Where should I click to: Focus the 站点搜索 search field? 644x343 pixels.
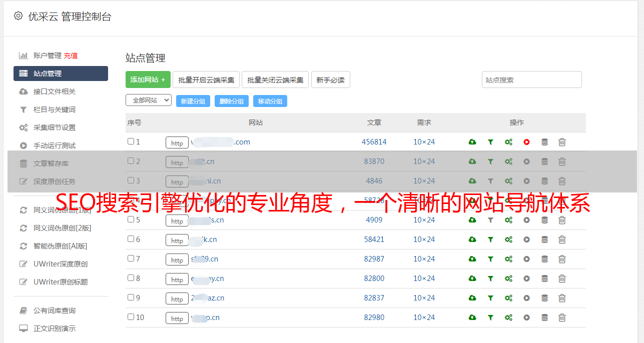pyautogui.click(x=532, y=79)
